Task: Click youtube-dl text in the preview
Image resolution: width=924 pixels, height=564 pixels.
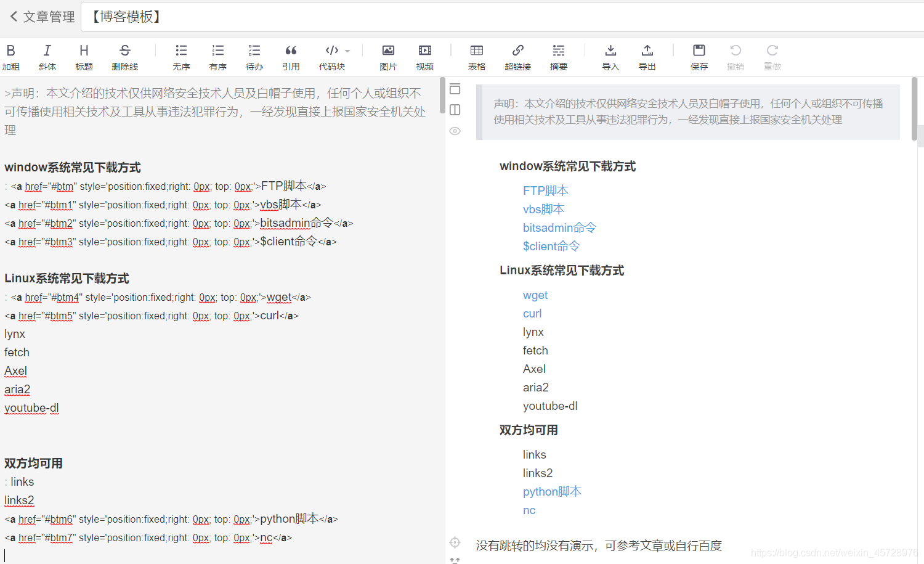Action: (x=550, y=406)
